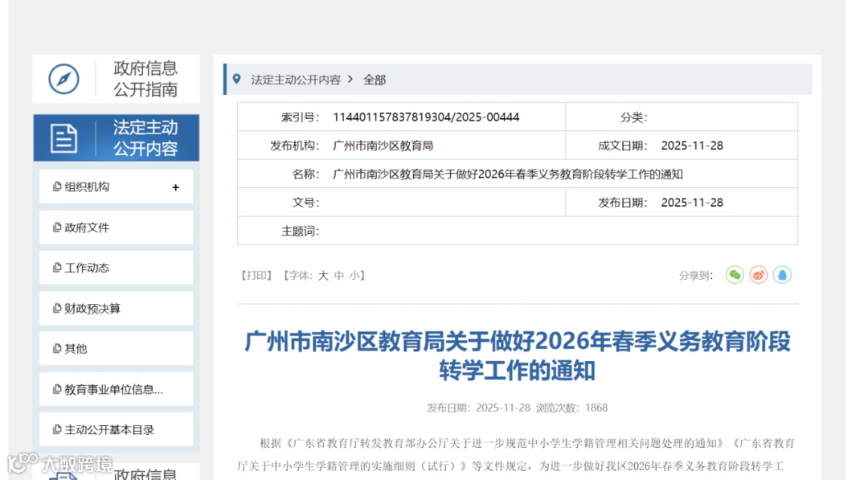
Task: Set font size to 中
Action: (339, 276)
